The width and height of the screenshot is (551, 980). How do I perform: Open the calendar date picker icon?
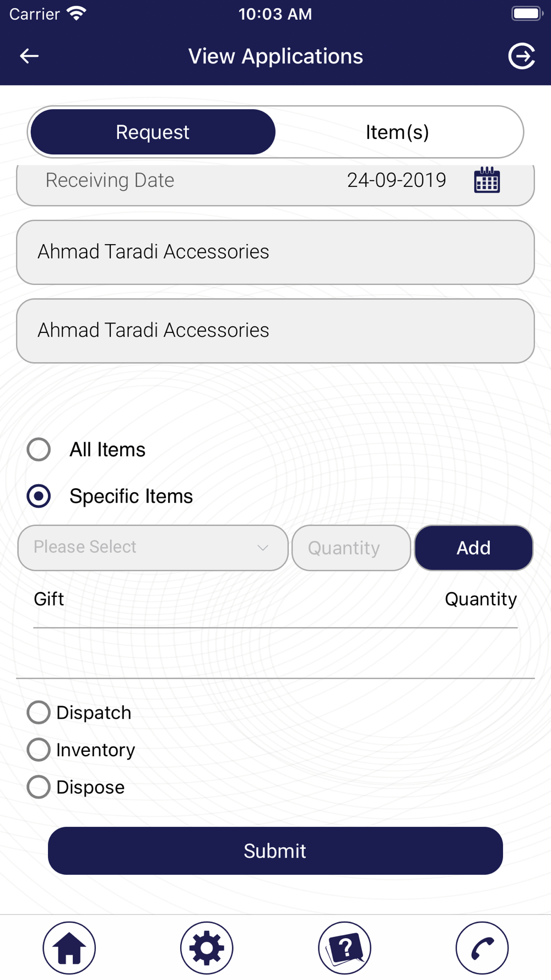click(487, 180)
